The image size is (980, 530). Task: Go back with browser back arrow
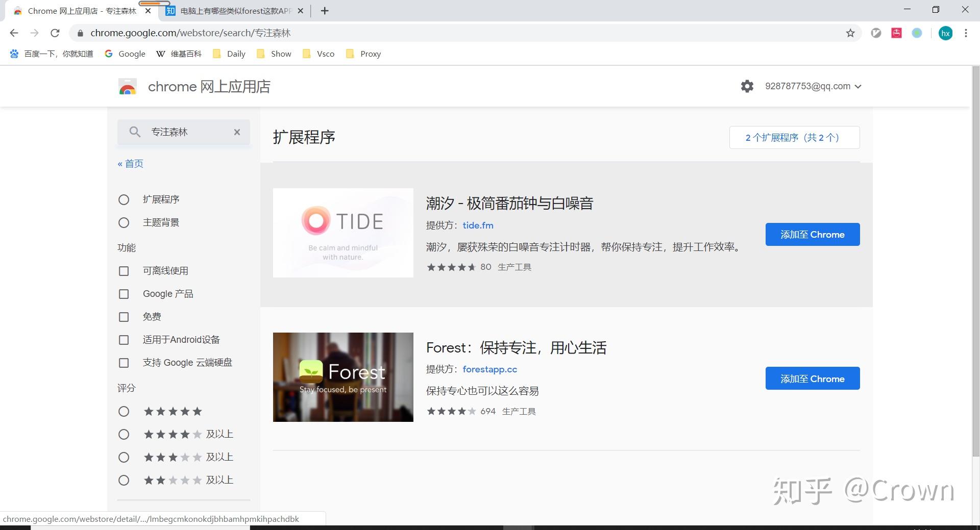pos(14,33)
